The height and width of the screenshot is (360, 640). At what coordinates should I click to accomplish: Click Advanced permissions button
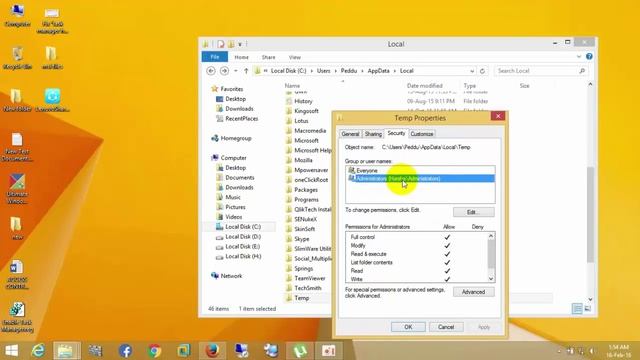473,292
